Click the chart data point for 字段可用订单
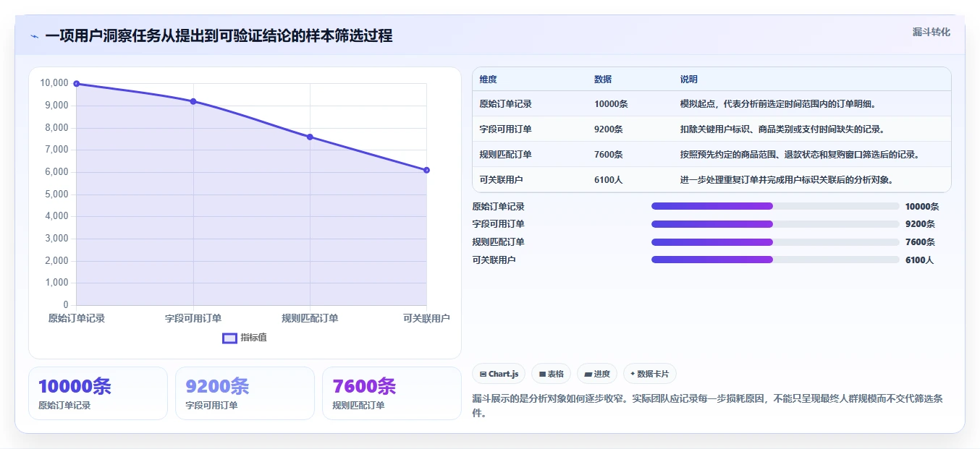980x449 pixels. coord(193,101)
